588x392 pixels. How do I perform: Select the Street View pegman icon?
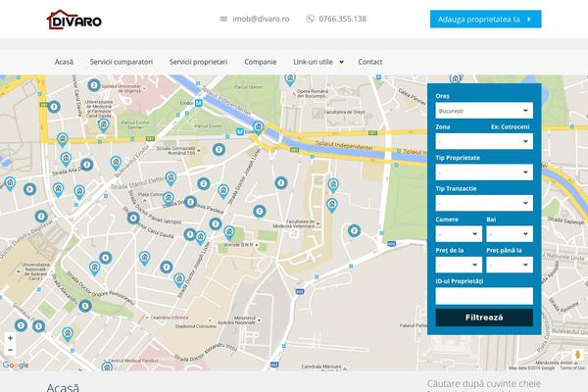click(x=578, y=355)
